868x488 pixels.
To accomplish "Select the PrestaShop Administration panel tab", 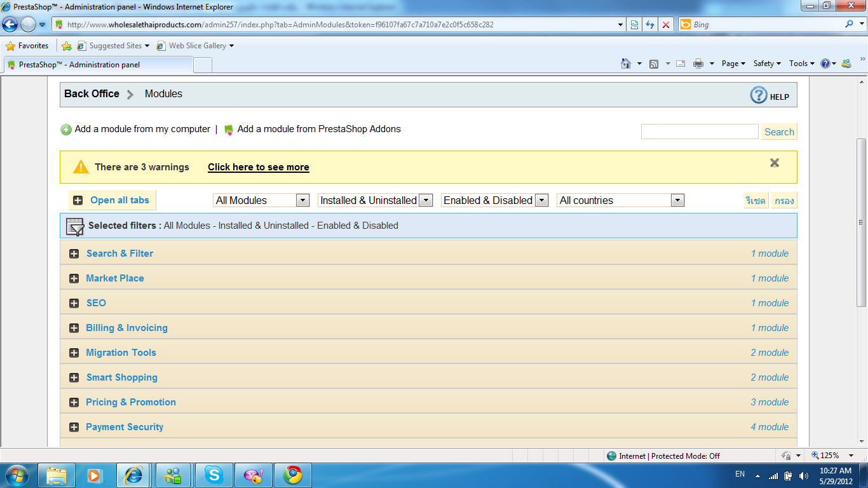I will tap(98, 65).
